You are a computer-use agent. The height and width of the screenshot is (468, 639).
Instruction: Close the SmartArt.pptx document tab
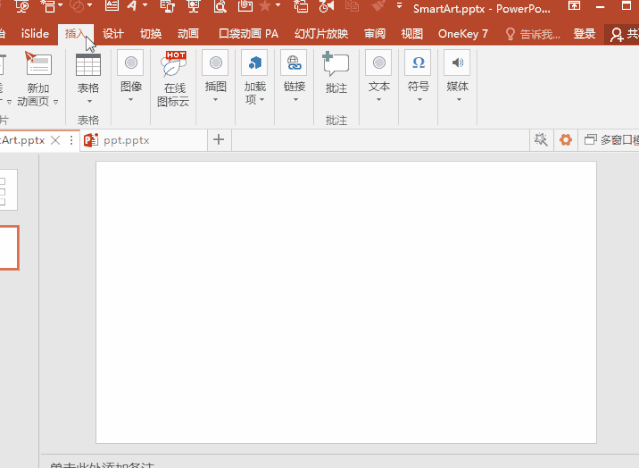tap(55, 140)
